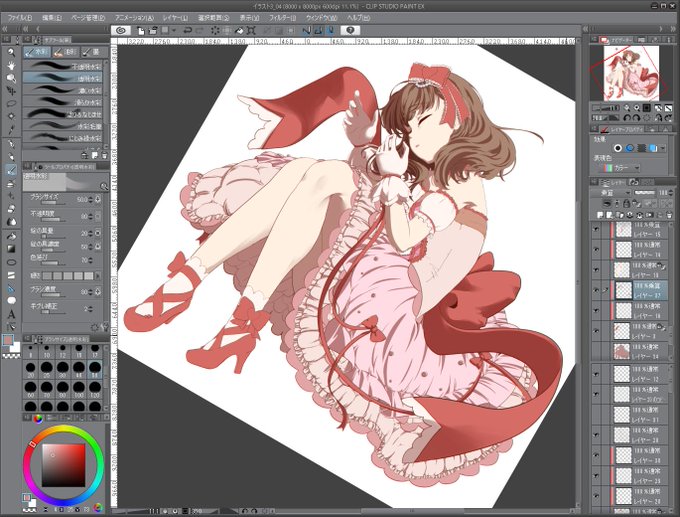Select the Eyedropper tool
Screen dimensions: 680x517
pyautogui.click(x=11, y=129)
